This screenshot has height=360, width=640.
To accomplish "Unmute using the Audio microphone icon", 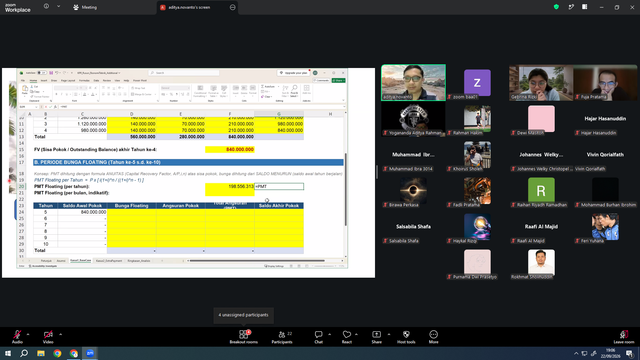I will point(17,334).
